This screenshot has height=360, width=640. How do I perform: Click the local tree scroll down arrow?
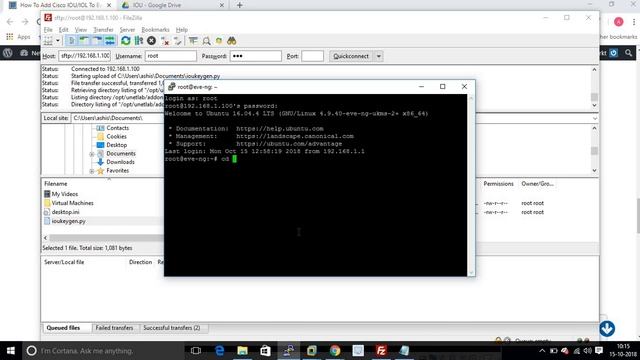coord(594,171)
